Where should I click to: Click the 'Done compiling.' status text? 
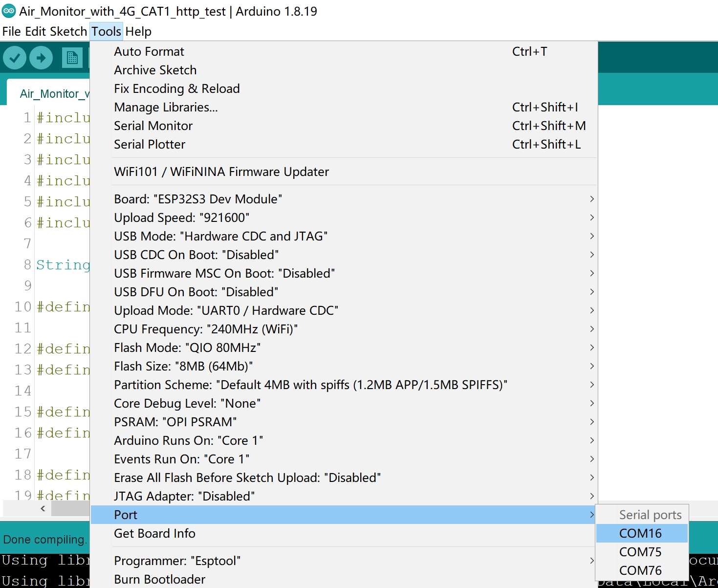click(44, 540)
